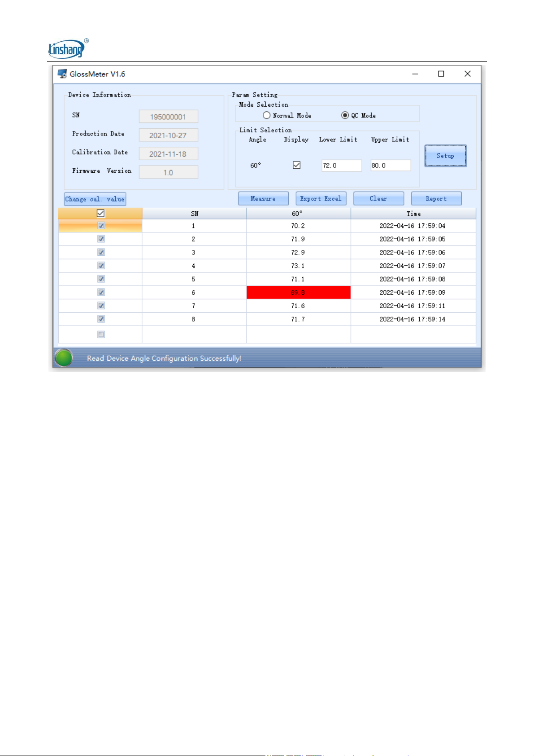Select Normal Mode radio button
Image resolution: width=534 pixels, height=756 pixels.
click(267, 115)
